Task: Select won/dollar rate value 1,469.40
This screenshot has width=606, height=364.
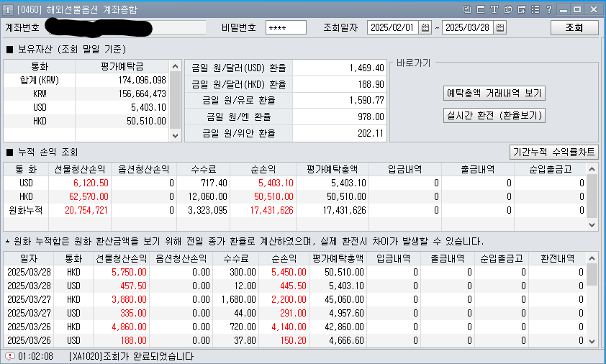Action: coord(366,68)
